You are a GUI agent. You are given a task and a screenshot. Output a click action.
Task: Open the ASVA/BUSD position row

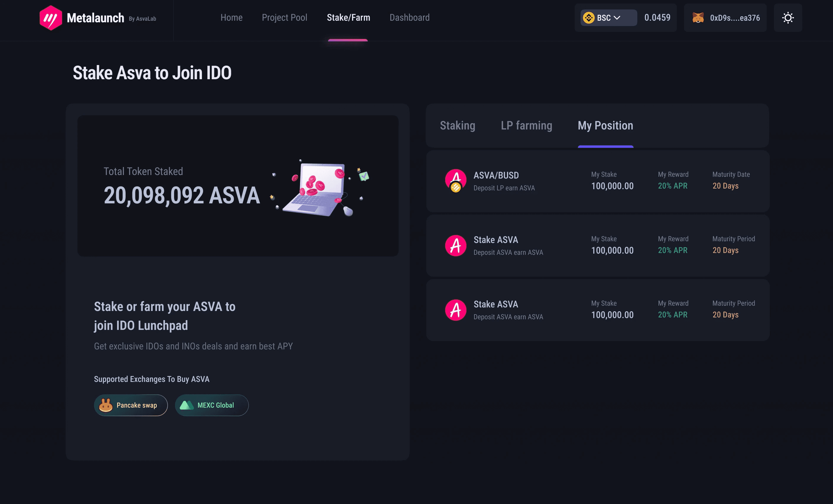(597, 181)
